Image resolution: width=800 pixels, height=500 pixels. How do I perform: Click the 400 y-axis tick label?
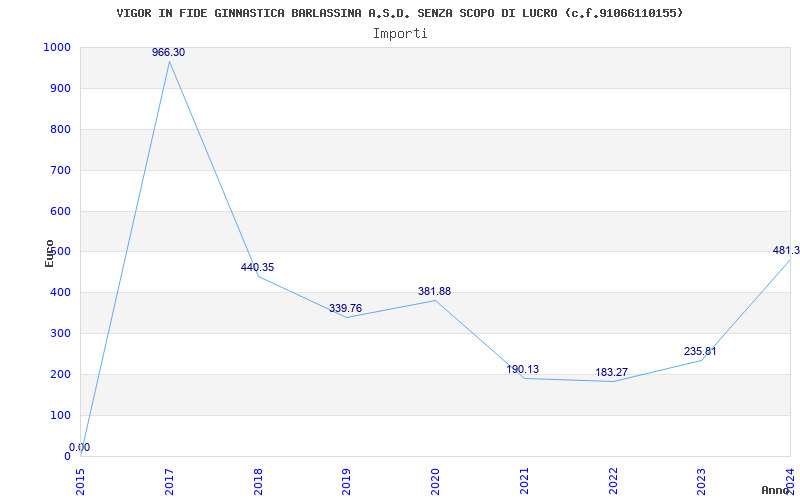click(x=60, y=292)
